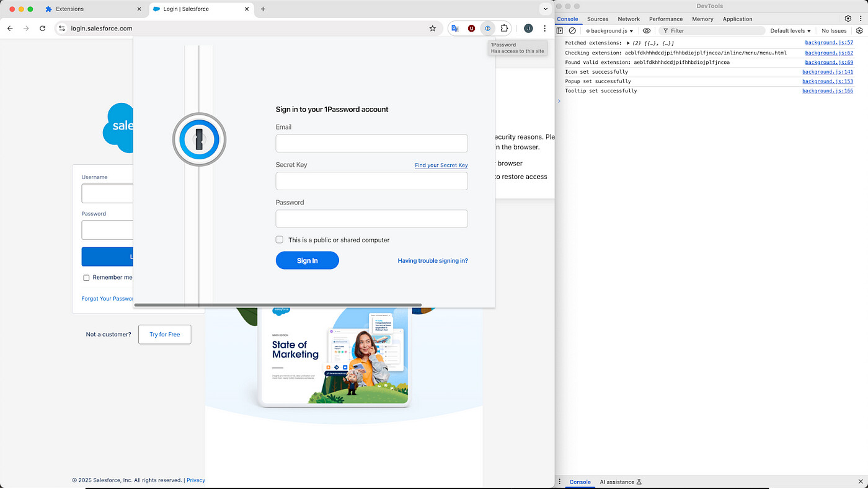This screenshot has height=489, width=868.
Task: Click the console prompt chevron
Action: coord(559,100)
